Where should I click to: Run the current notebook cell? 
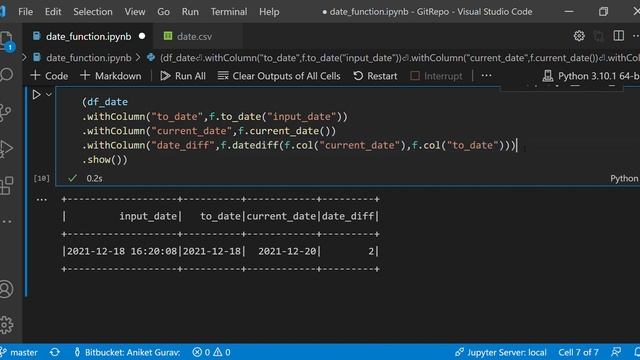[x=36, y=95]
